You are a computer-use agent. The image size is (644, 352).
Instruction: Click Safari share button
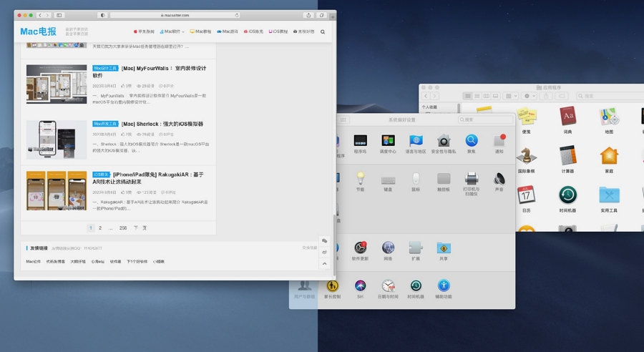click(308, 15)
